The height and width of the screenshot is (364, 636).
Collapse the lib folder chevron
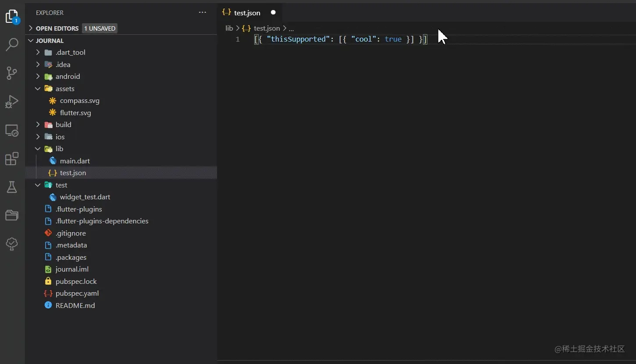pos(38,149)
